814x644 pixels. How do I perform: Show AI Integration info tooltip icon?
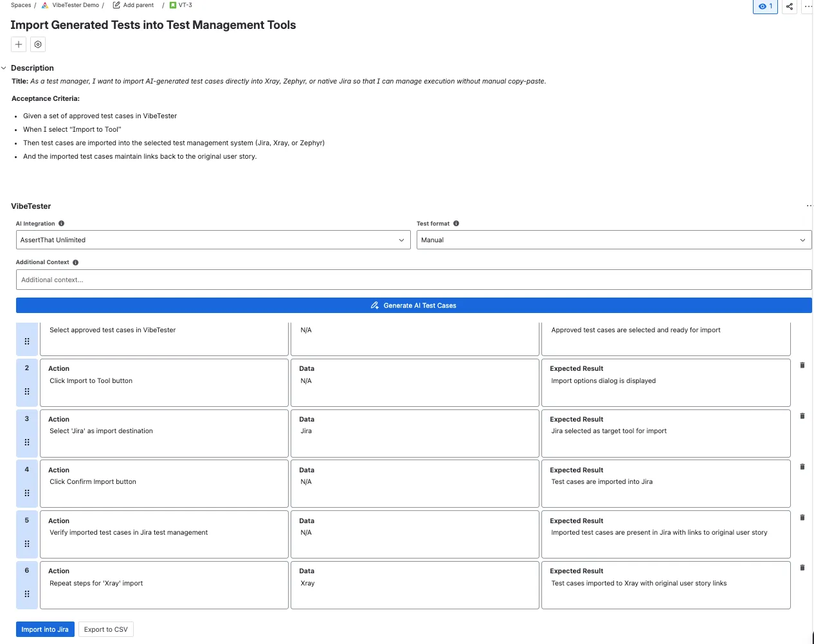point(62,224)
